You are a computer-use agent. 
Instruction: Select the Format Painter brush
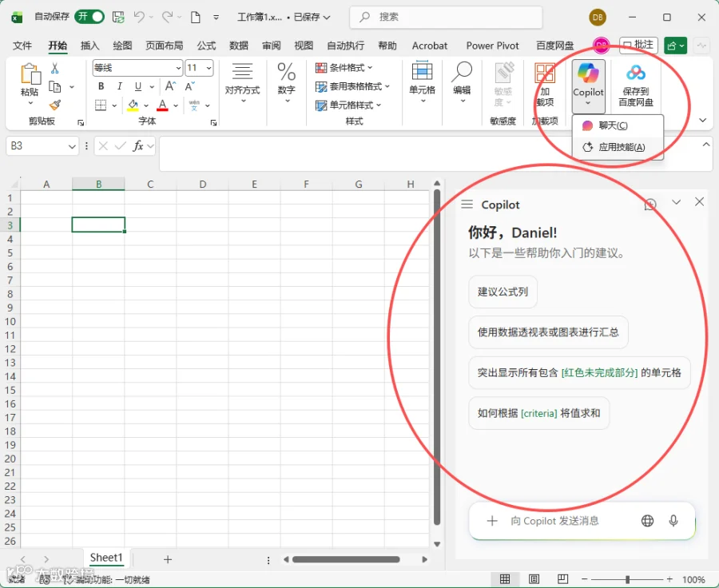tap(55, 105)
